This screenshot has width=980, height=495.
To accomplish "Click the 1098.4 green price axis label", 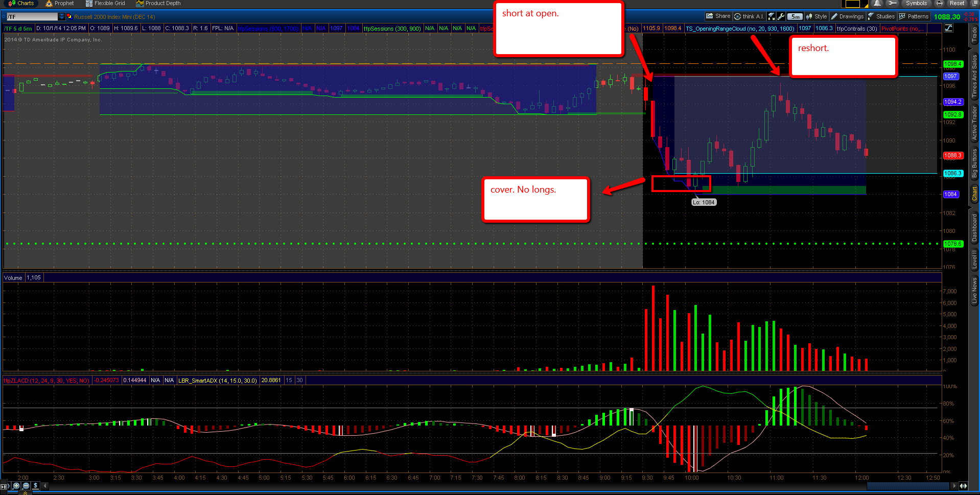I will [952, 64].
